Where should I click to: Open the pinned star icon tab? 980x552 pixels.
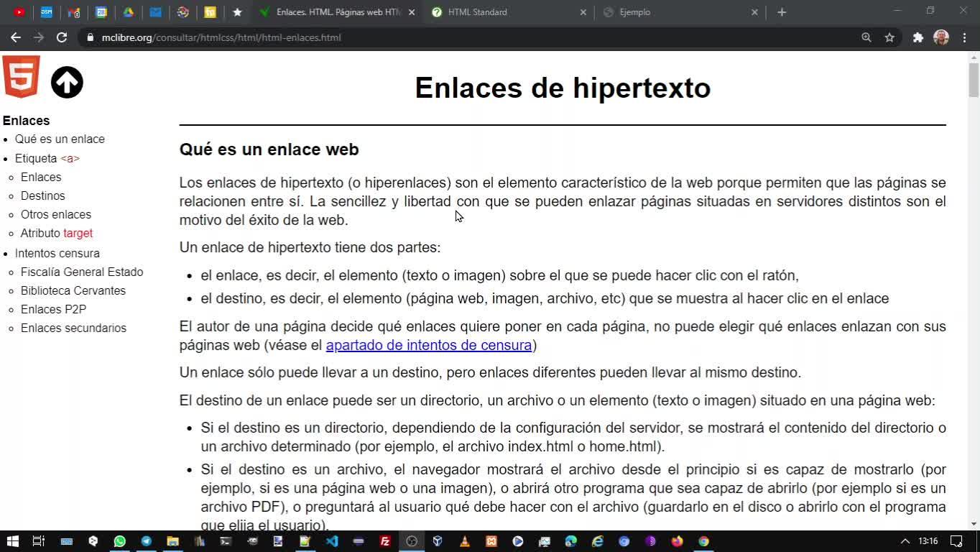[x=238, y=12]
